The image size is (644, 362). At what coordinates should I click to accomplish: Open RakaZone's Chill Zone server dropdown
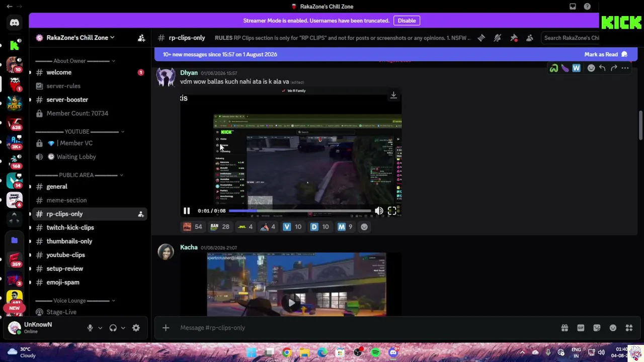pos(80,38)
